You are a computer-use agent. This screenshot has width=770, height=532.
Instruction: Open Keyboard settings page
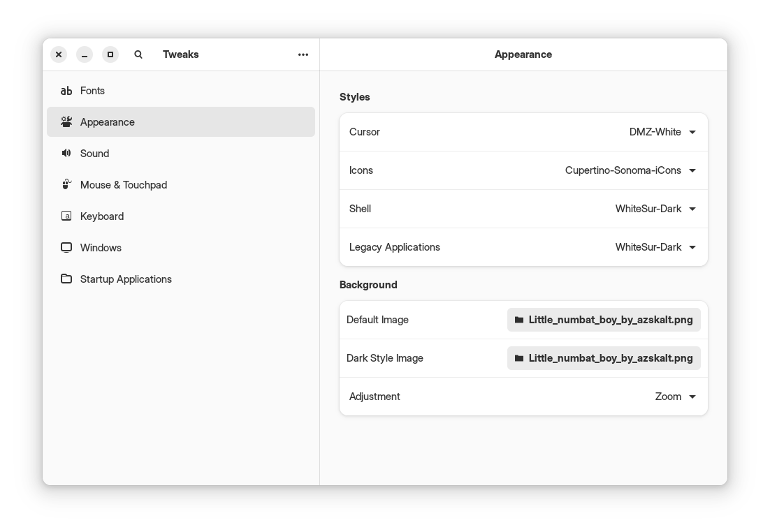tap(181, 216)
